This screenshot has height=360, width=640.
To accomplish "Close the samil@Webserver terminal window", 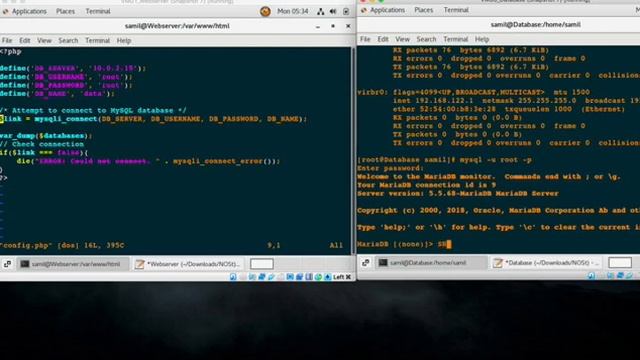I will 348,26.
